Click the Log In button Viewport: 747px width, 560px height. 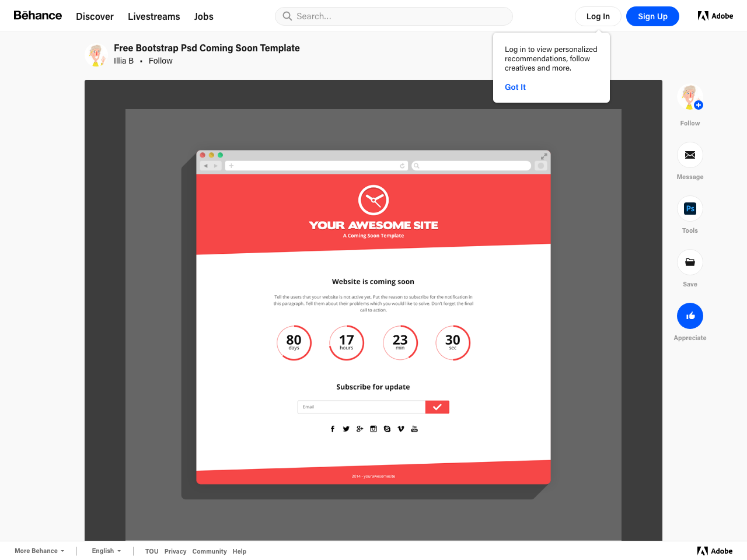598,16
